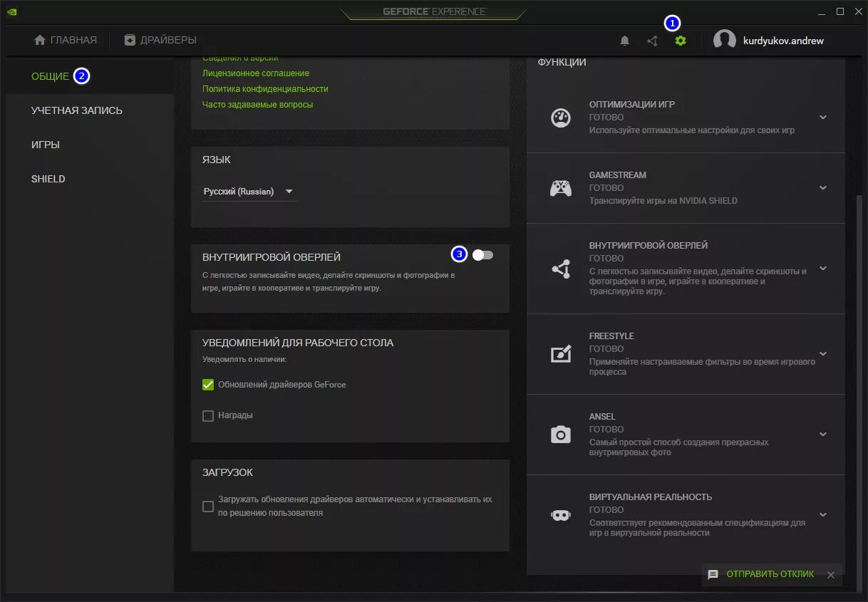
Task: Select Игры in the sidebar
Action: (x=46, y=145)
